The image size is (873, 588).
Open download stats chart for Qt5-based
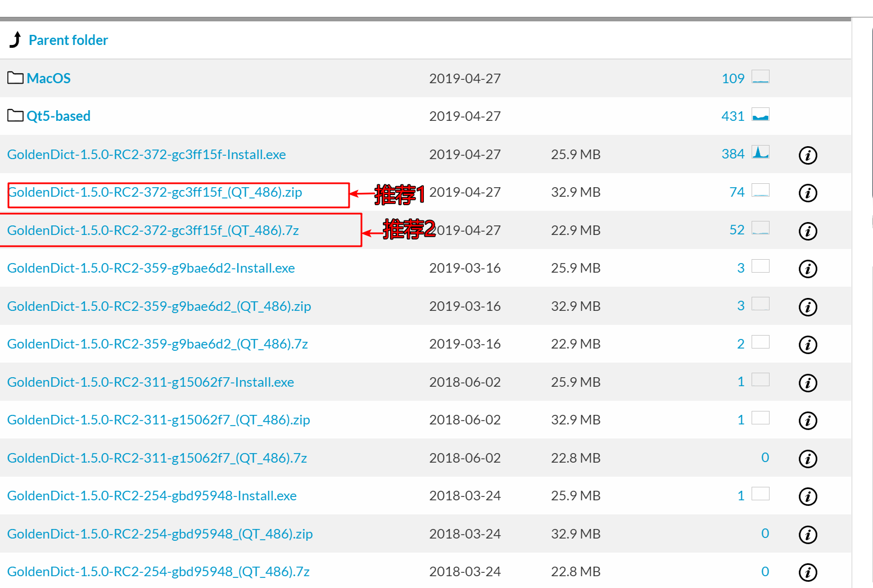point(760,115)
